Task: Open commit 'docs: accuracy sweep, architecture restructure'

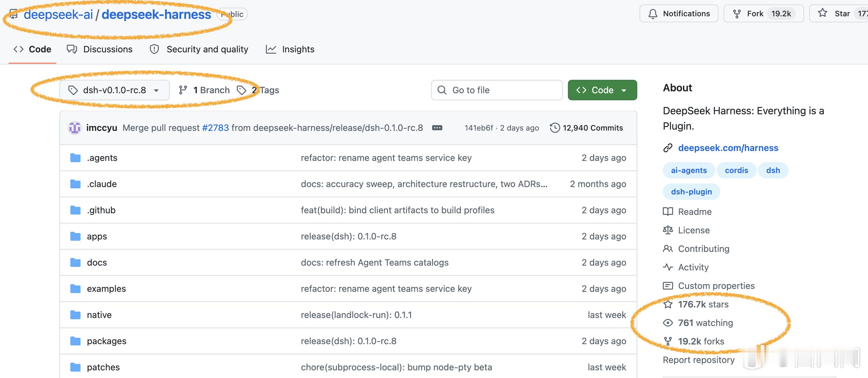Action: (424, 184)
